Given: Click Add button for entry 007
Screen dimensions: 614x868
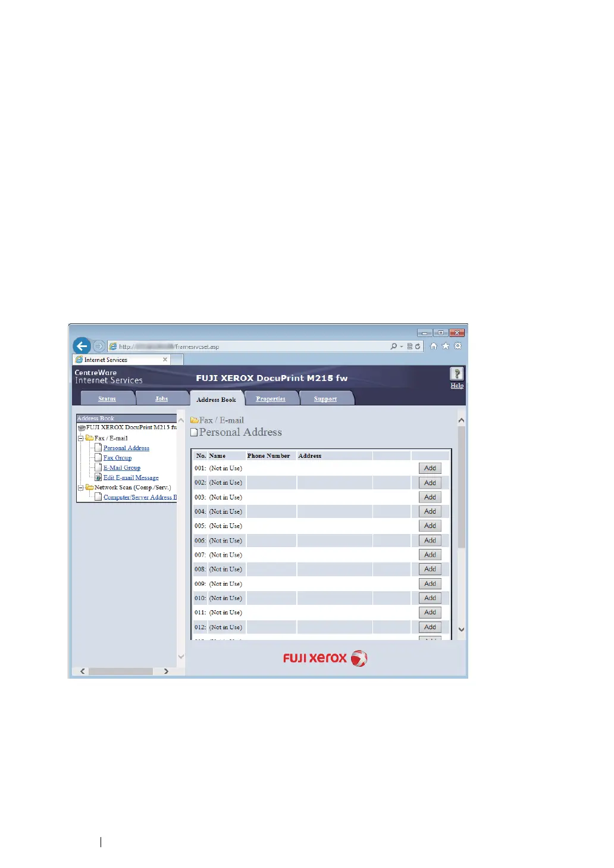Looking at the screenshot, I should coord(430,555).
